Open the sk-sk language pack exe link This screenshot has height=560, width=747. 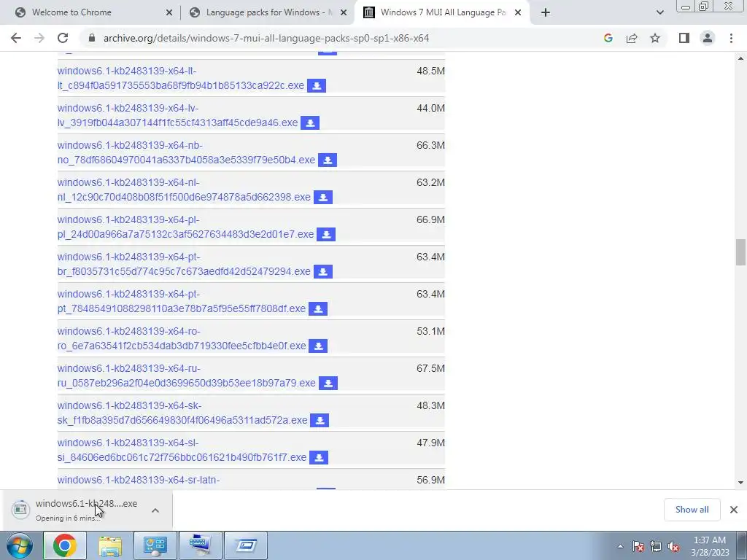pyautogui.click(x=182, y=413)
